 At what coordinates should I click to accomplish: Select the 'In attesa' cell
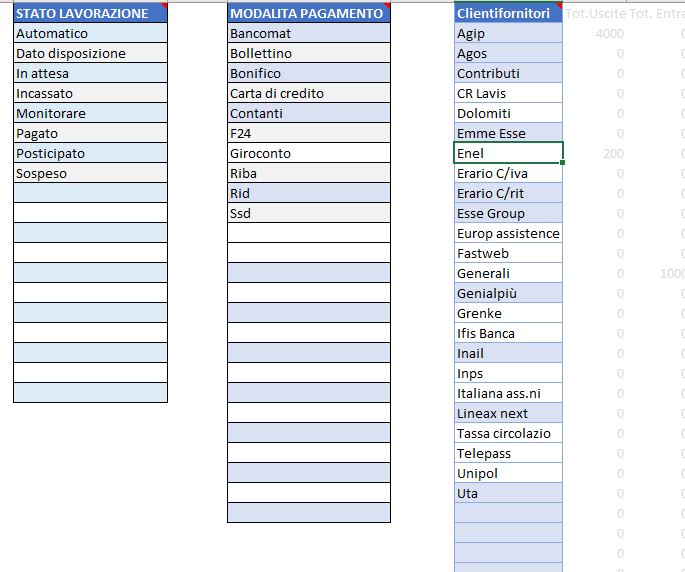[x=90, y=73]
